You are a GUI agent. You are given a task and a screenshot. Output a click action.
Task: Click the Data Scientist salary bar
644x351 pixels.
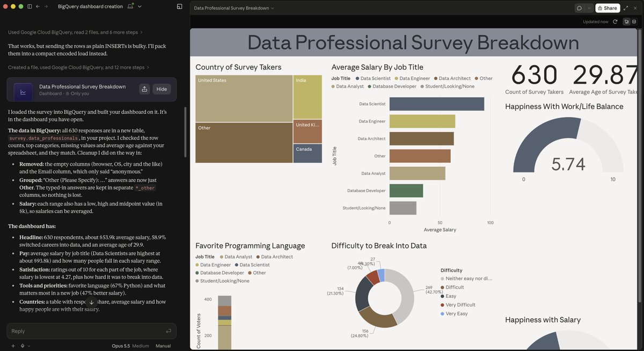point(437,104)
